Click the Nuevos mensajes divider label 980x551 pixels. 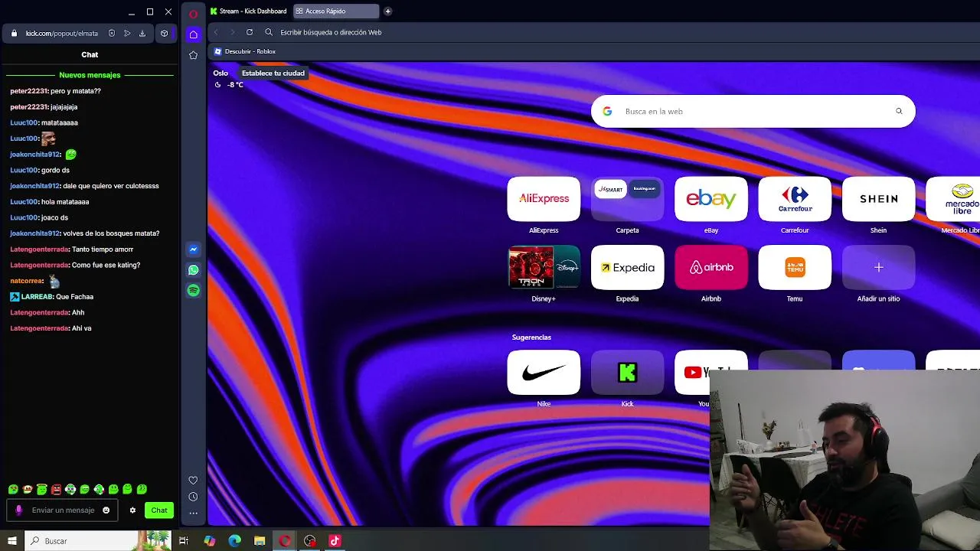point(90,75)
